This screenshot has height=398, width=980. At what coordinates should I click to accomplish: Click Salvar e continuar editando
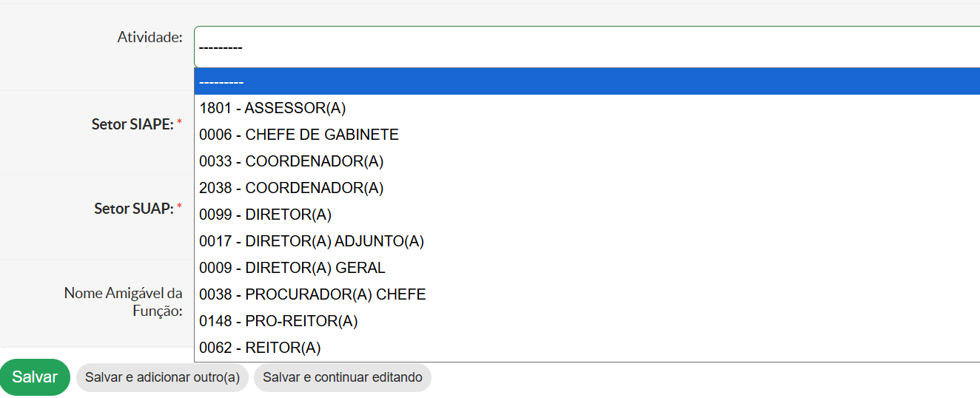(x=343, y=377)
